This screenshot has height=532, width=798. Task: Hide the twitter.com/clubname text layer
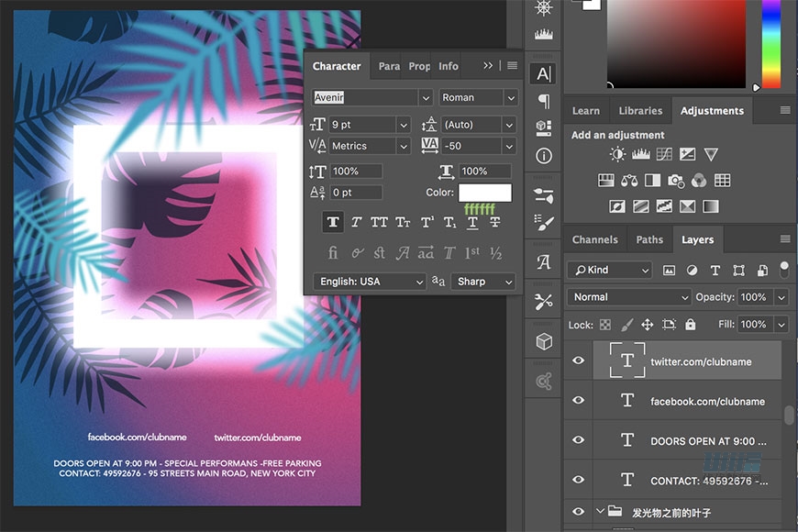[x=578, y=360]
